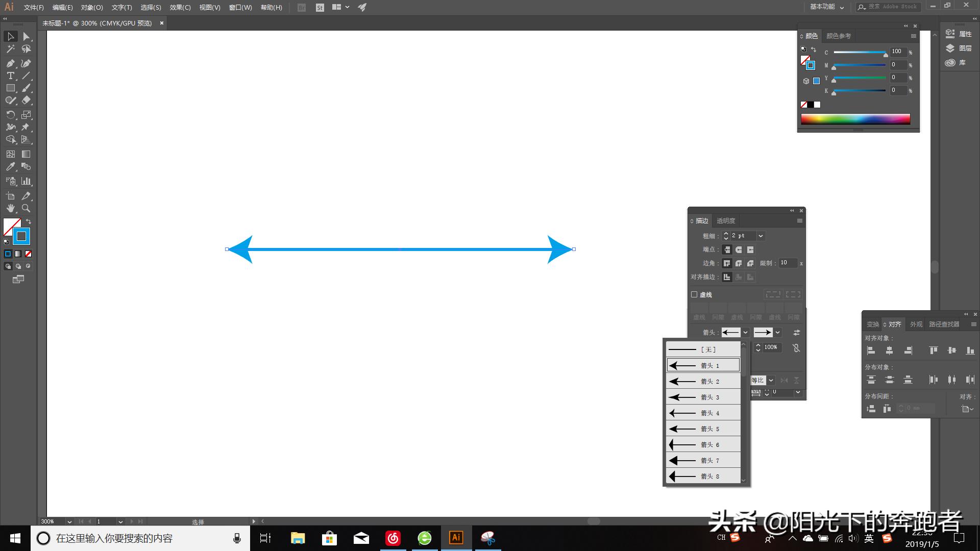The width and height of the screenshot is (980, 551).
Task: Enable the dashed line checkbox
Action: [x=694, y=294]
